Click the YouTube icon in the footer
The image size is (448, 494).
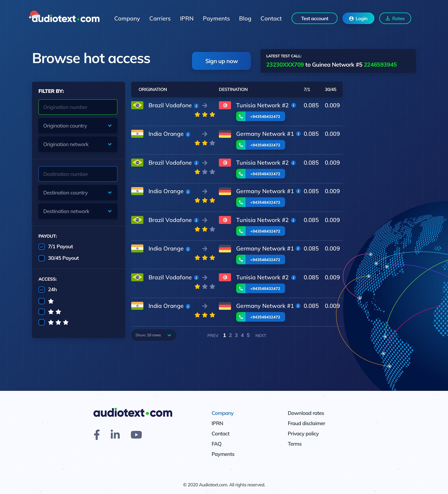tap(136, 435)
